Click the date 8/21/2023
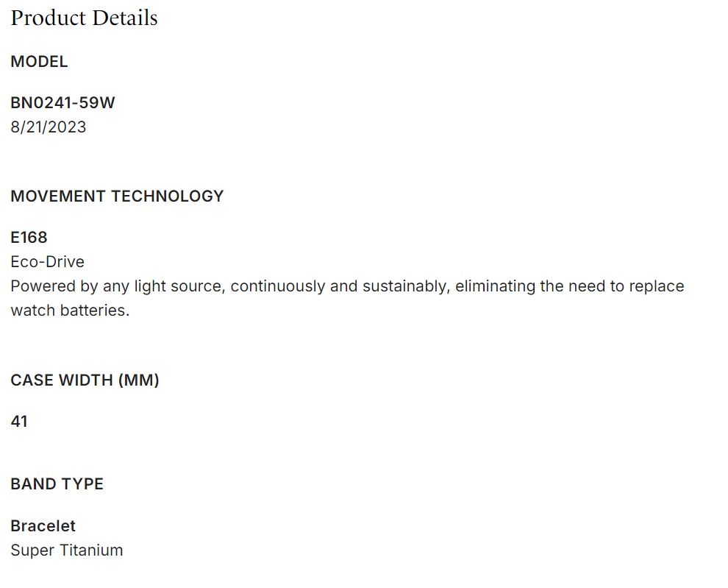The width and height of the screenshot is (728, 588). pyautogui.click(x=48, y=127)
